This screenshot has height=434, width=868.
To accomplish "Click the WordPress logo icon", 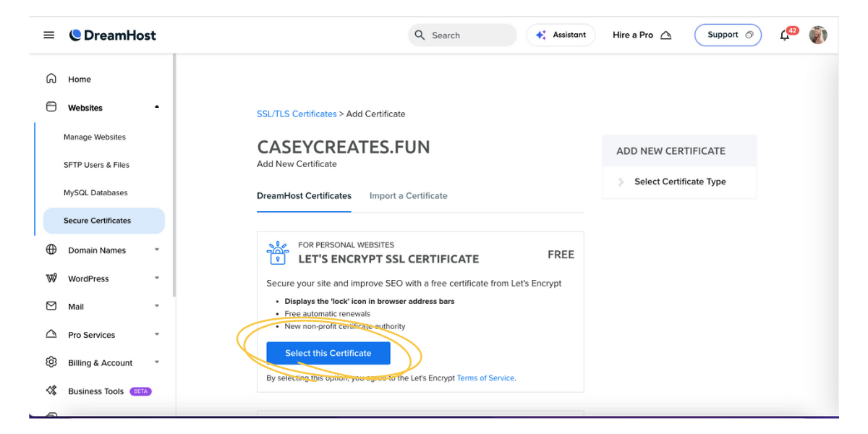I will pos(51,278).
